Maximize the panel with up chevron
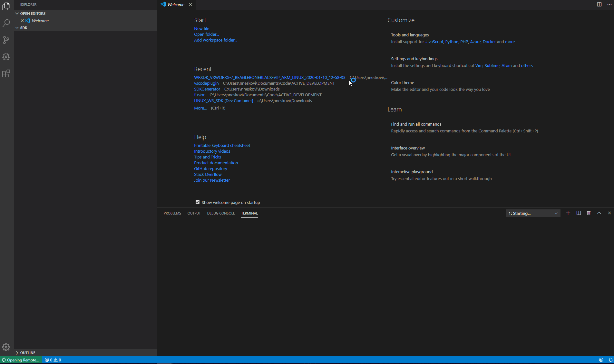 (599, 213)
